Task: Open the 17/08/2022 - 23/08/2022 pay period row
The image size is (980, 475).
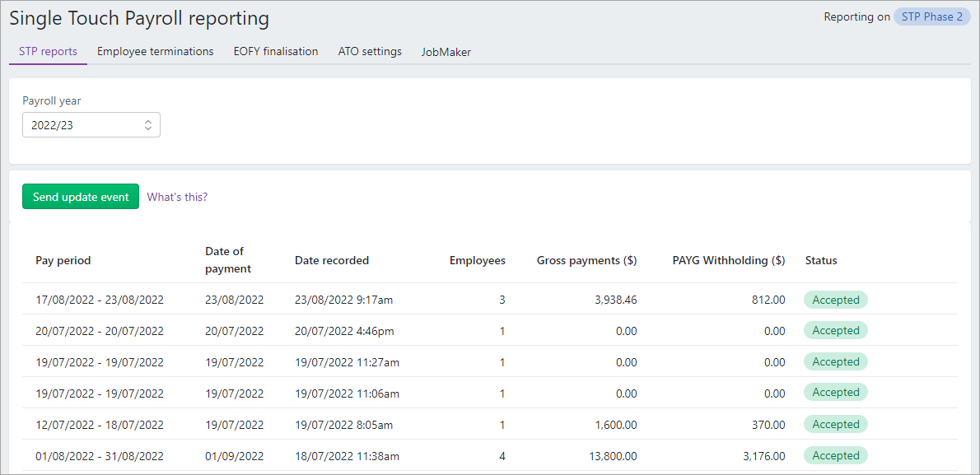Action: pyautogui.click(x=100, y=300)
